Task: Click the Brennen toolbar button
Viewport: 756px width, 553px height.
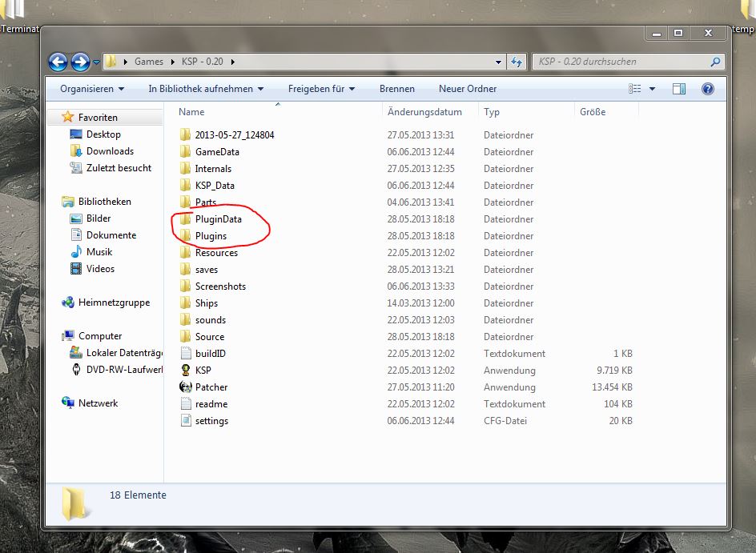Action: (x=396, y=89)
